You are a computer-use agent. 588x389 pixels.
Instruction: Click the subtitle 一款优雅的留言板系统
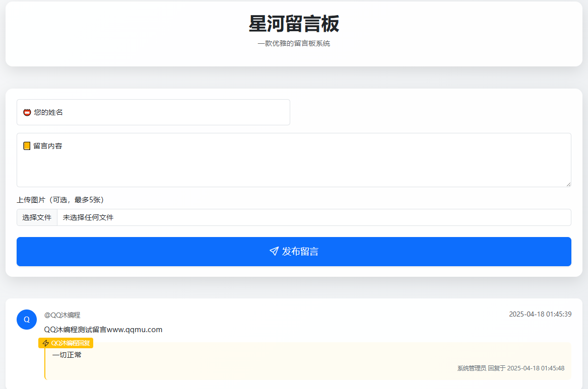[x=294, y=43]
